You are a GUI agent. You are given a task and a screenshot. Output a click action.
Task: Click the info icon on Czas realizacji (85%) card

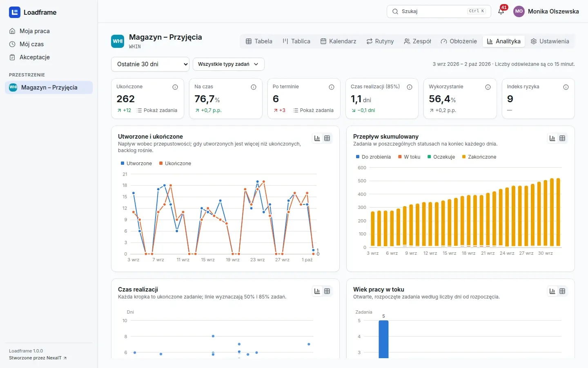click(410, 87)
